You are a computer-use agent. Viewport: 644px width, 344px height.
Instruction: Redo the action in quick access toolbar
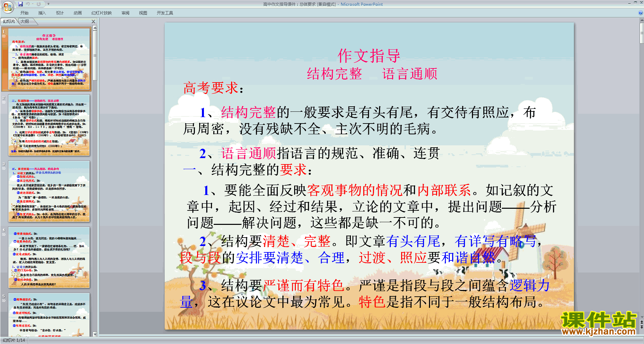point(39,4)
